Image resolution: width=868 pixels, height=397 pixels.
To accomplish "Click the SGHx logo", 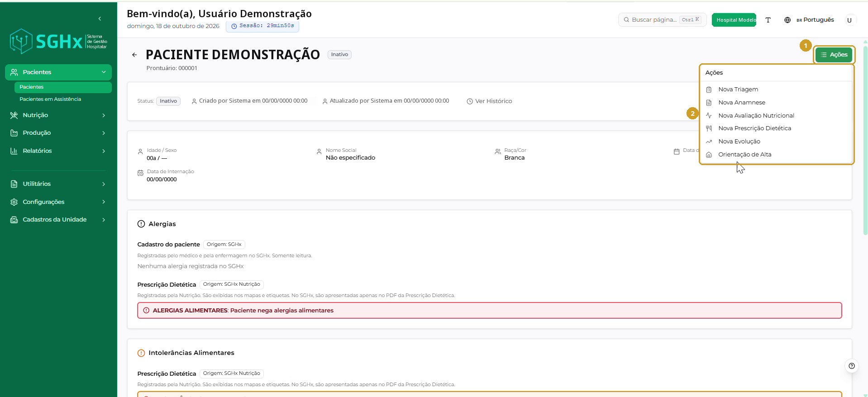I will 58,42.
